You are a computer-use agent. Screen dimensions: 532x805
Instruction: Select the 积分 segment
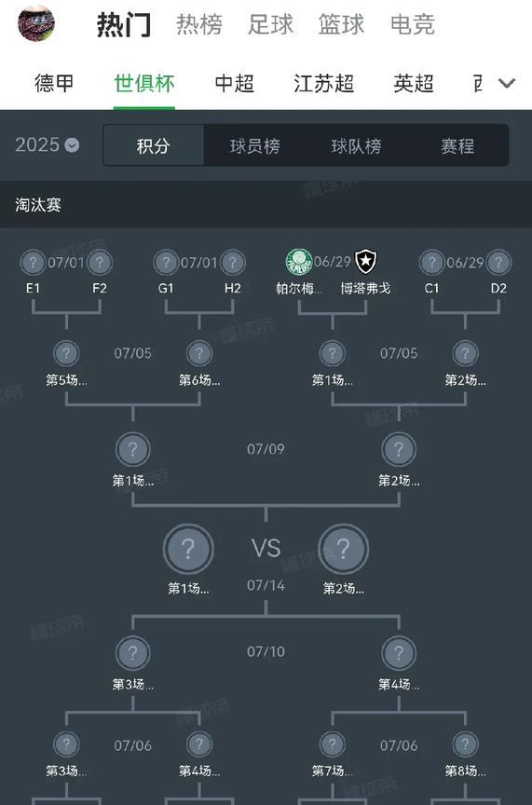(154, 146)
